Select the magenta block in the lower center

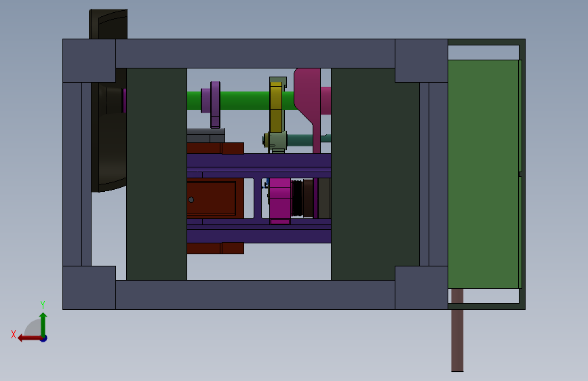[x=280, y=199]
